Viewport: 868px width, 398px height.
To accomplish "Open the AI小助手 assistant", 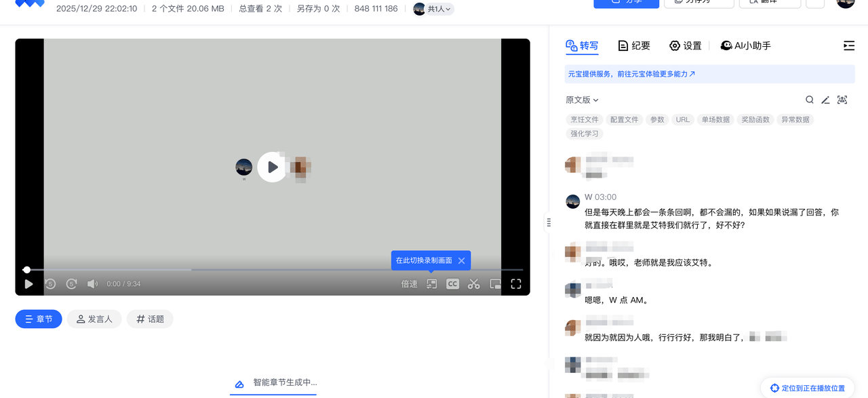I will [745, 45].
